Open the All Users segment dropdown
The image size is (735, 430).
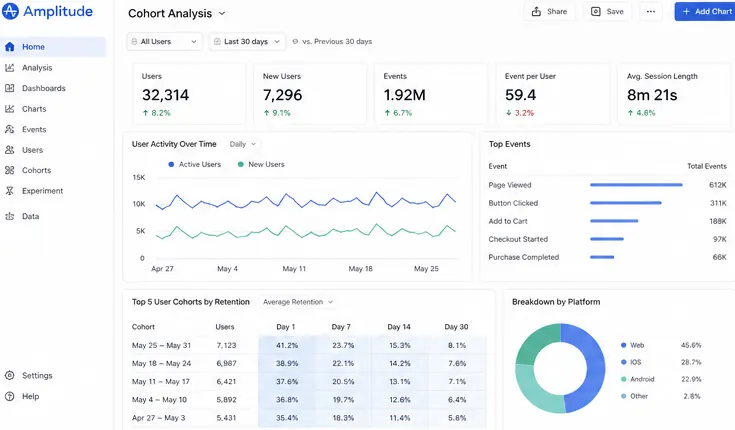[165, 41]
